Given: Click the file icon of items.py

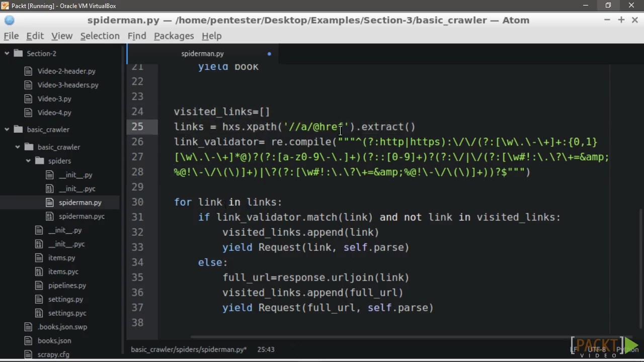Looking at the screenshot, I should pos(39,257).
